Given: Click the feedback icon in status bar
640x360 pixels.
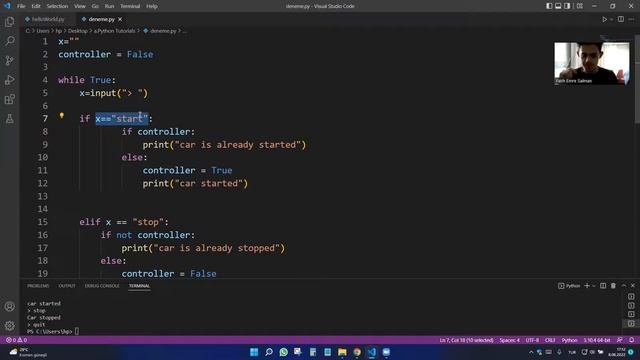Looking at the screenshot, I should [620, 340].
